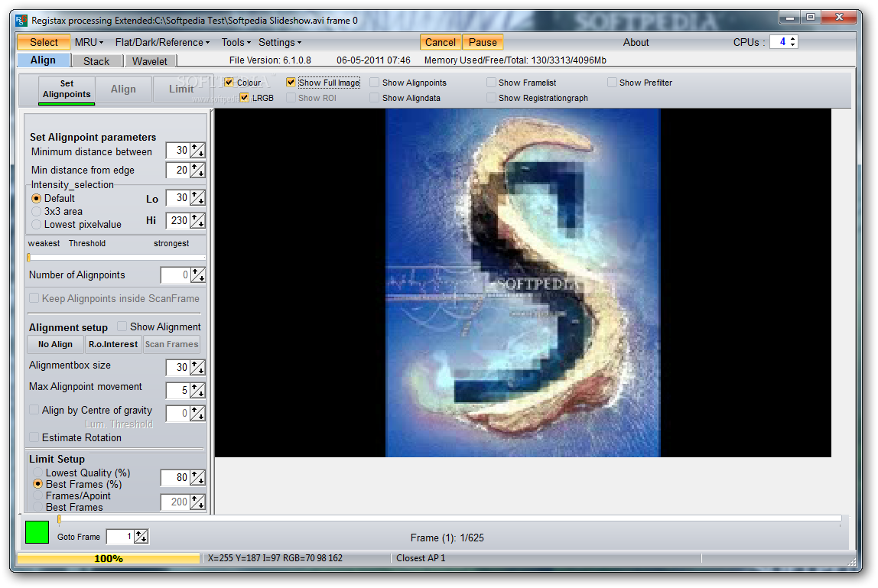Image resolution: width=878 pixels, height=588 pixels.
Task: Click the image preview frame
Action: [x=523, y=283]
